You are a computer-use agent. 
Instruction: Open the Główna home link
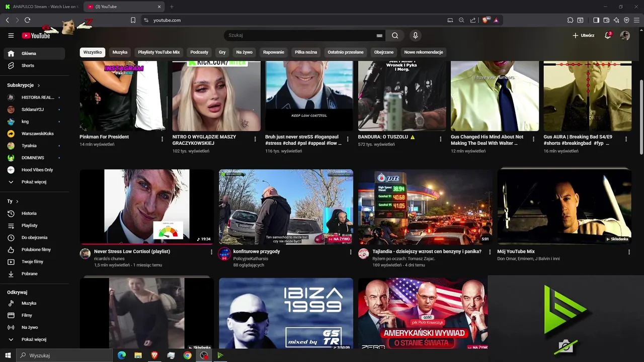[x=34, y=53]
